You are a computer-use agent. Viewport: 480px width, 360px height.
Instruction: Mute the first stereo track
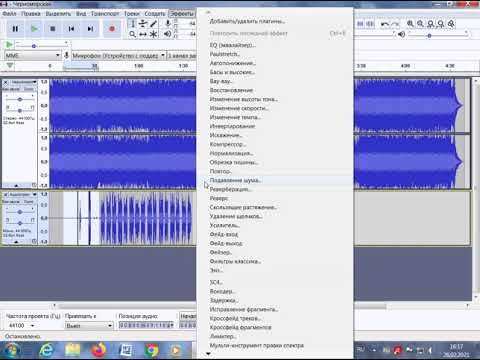(11, 89)
